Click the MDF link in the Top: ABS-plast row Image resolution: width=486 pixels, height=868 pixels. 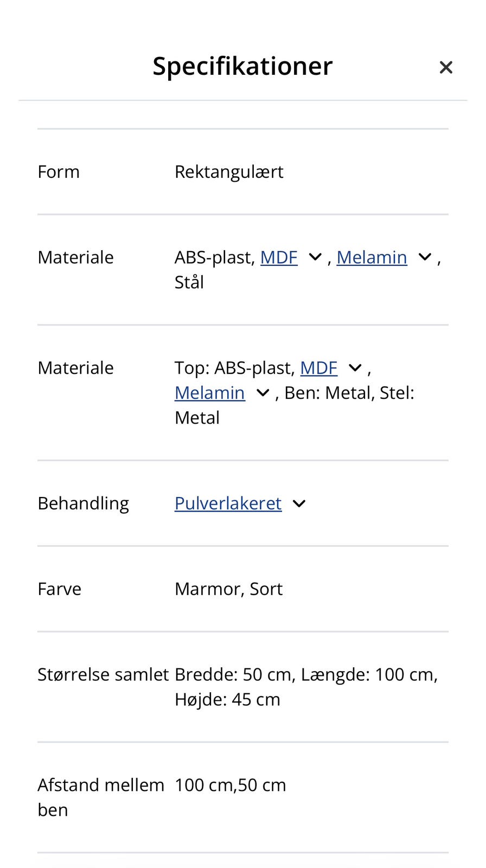point(318,368)
